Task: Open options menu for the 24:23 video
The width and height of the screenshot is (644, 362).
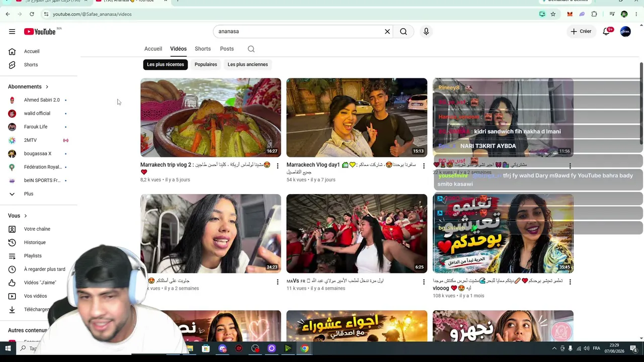Action: point(277,282)
